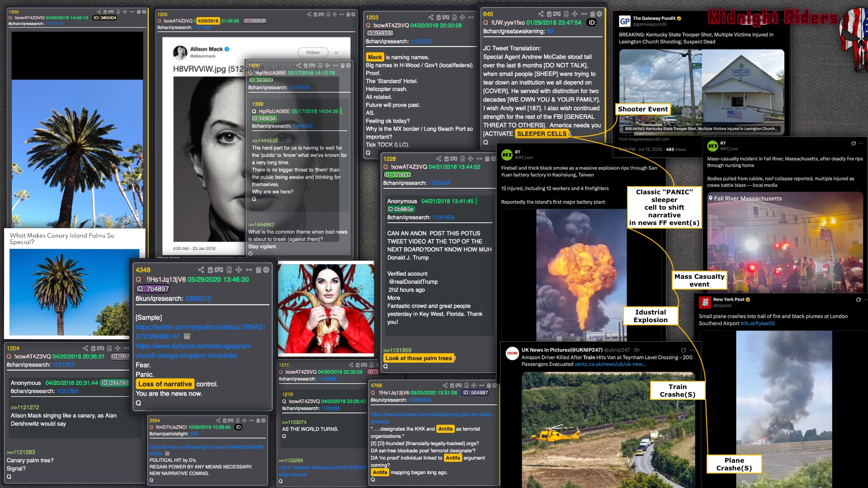Click the four-way move icon on post 4348
The image size is (868, 488).
(239, 270)
